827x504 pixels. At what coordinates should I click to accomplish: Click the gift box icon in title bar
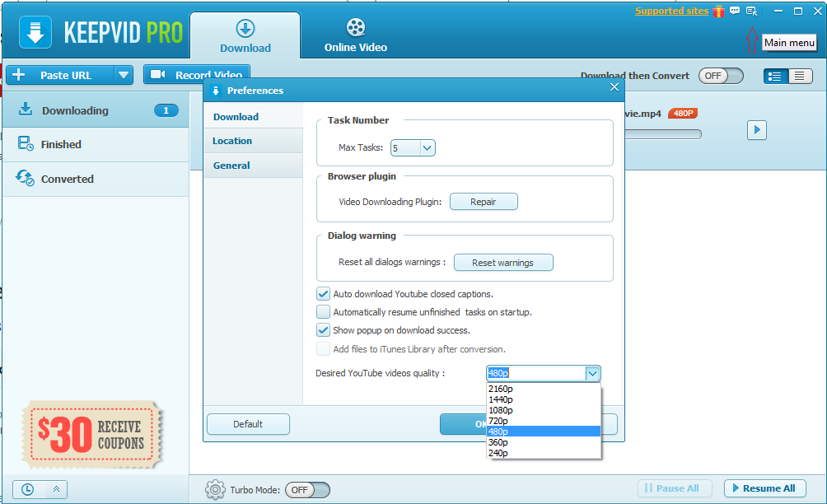click(x=718, y=11)
